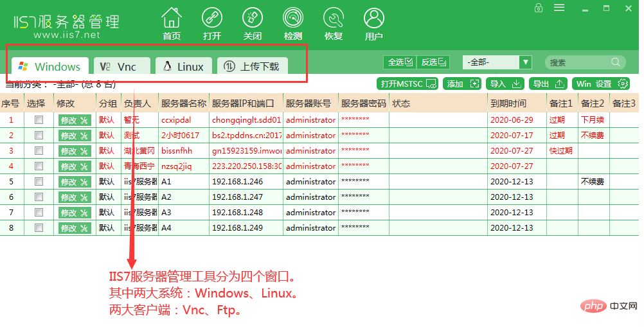Check the box for server A1
644x327 pixels.
(39, 181)
